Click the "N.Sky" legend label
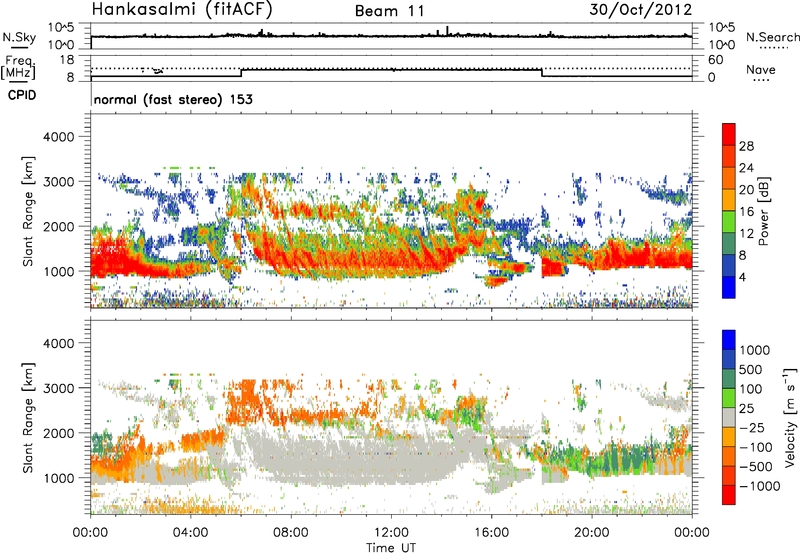This screenshot has height=554, width=800. tap(19, 37)
